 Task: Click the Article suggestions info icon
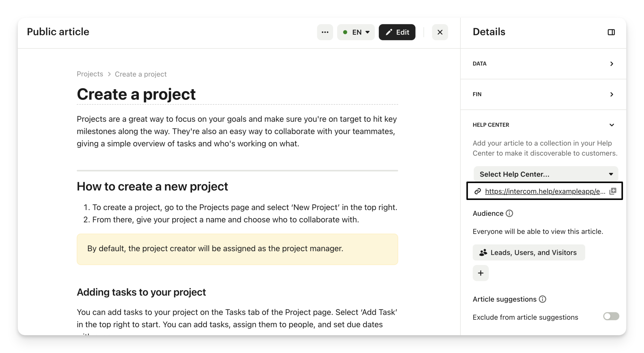(x=542, y=299)
